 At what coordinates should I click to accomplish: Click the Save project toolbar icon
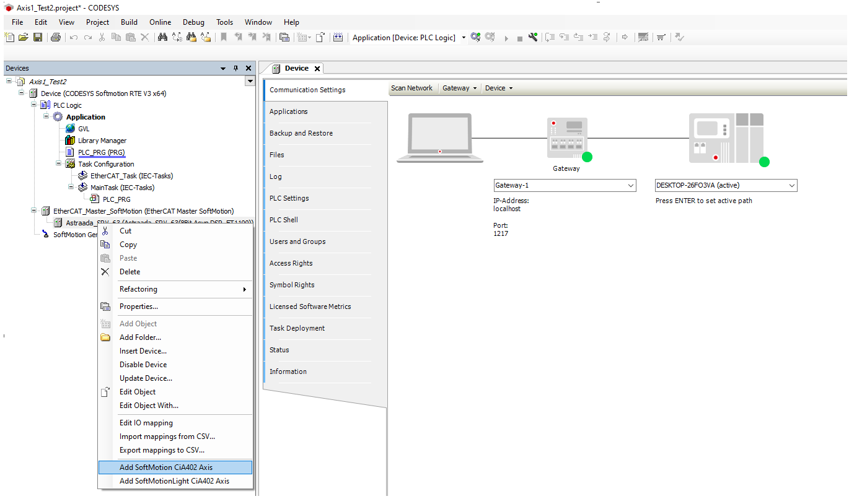point(38,38)
